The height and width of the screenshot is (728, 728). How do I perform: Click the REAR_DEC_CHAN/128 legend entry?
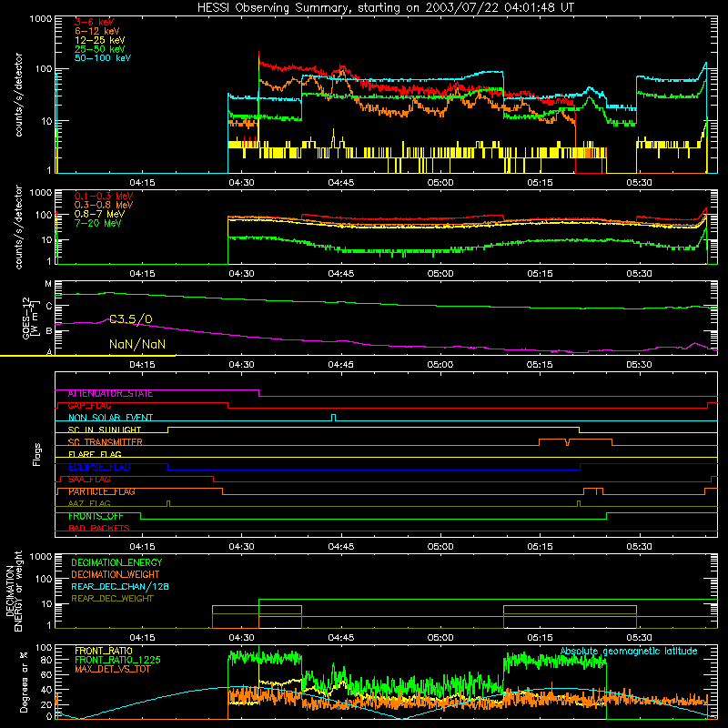pyautogui.click(x=120, y=586)
